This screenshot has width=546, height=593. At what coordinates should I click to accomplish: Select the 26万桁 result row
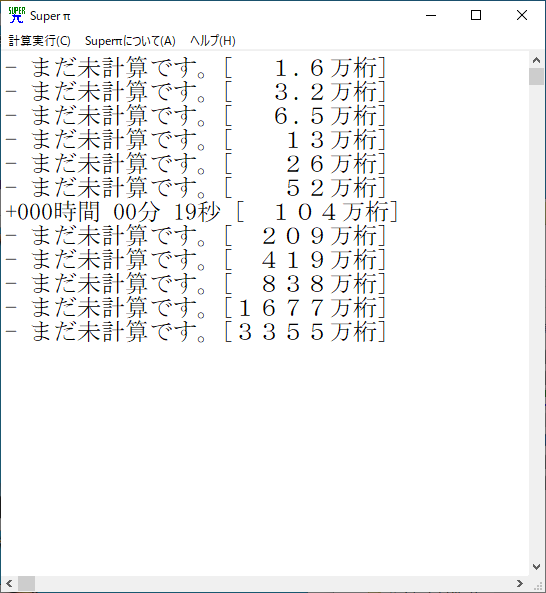point(195,164)
